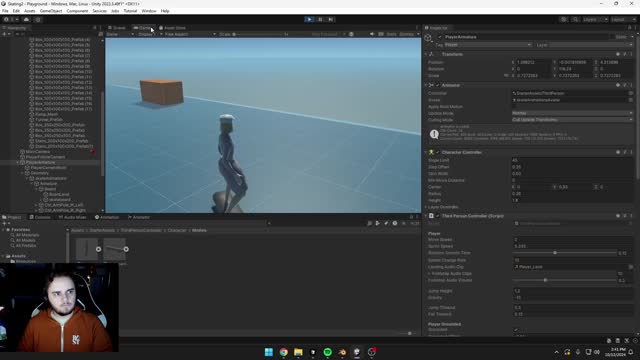The height and width of the screenshot is (360, 640).
Task: Open Third Person Controller help icon
Action: click(618, 216)
